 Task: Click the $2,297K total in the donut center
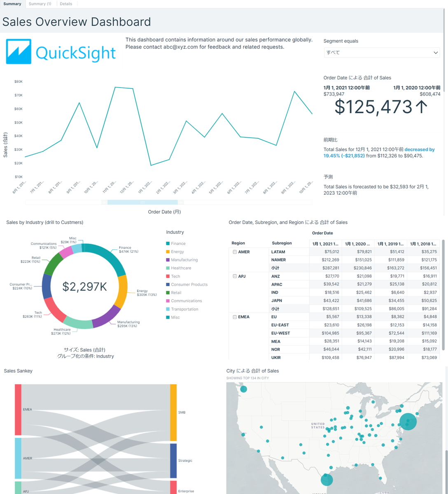pos(84,286)
